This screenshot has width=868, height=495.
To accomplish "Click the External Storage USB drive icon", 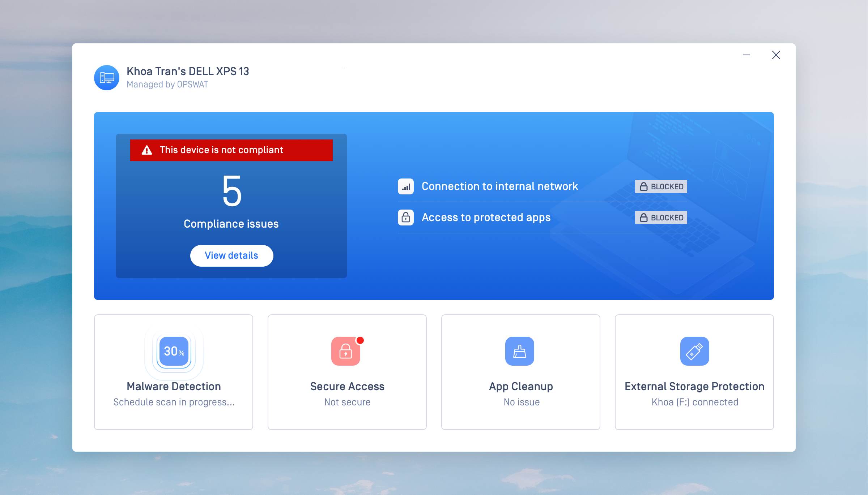I will coord(694,351).
